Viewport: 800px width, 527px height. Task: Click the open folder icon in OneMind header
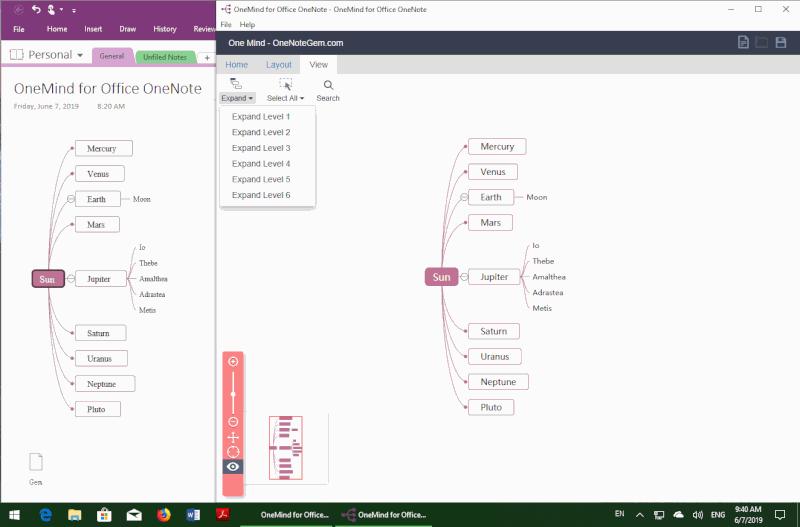(x=761, y=42)
